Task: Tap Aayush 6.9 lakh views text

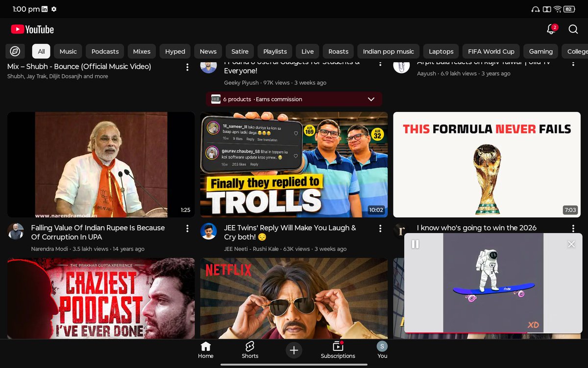Action: tap(464, 74)
